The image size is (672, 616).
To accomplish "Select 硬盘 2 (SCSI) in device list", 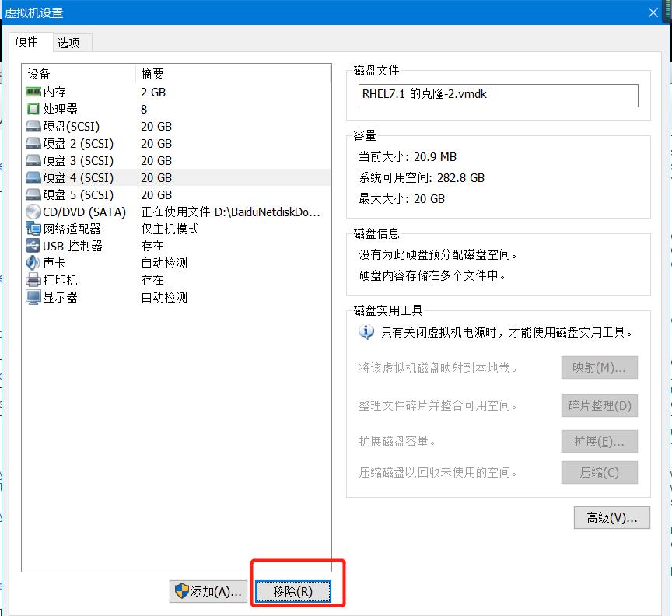I will [78, 143].
